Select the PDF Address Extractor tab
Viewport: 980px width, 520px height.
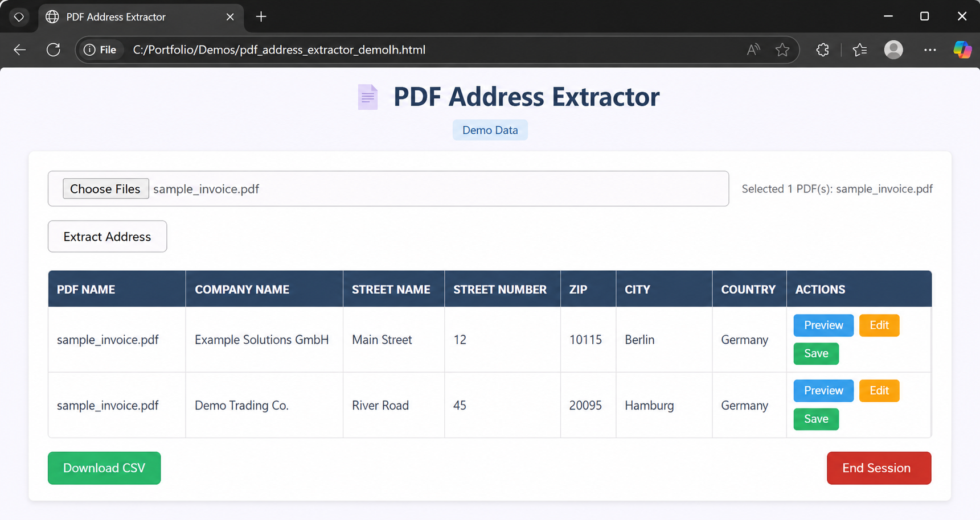[141, 17]
